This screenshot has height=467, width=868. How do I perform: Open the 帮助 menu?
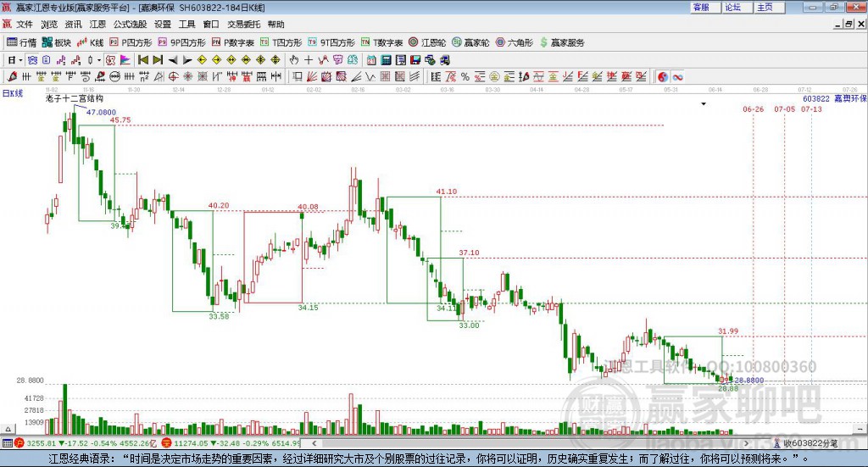[275, 25]
